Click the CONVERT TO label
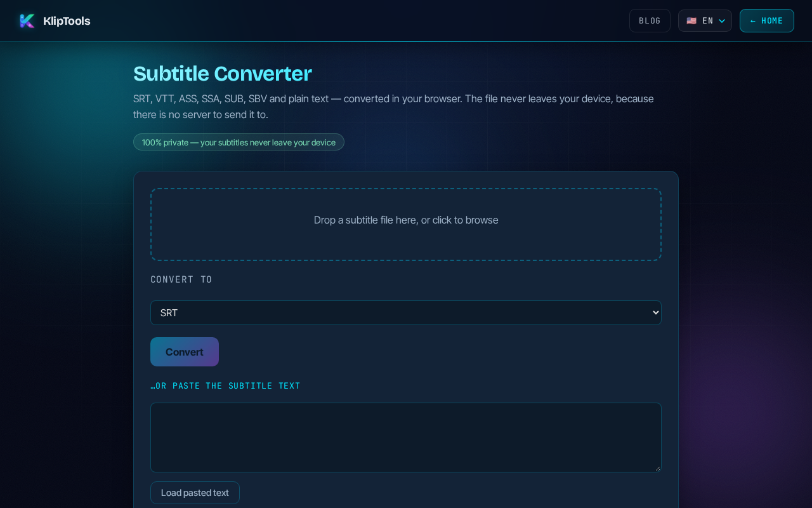The image size is (812, 508). (181, 279)
